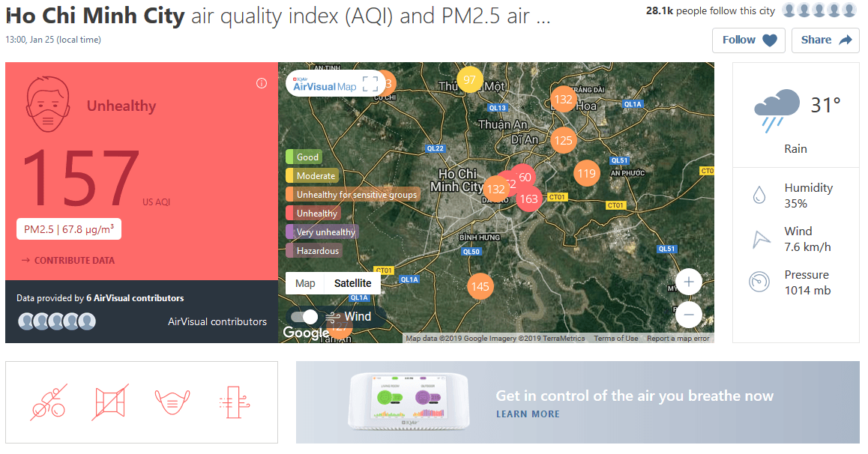Click the PM2.5 67.8 µg/m³ badge

point(69,229)
